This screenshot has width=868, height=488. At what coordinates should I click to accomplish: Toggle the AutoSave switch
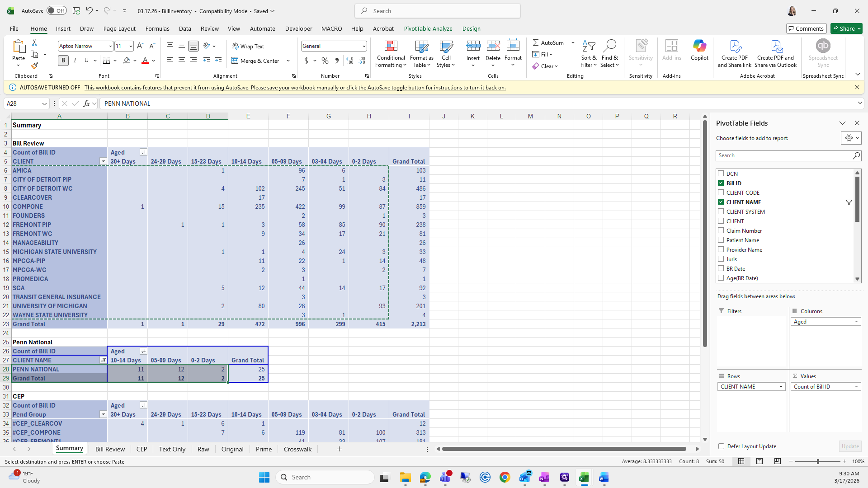click(57, 11)
